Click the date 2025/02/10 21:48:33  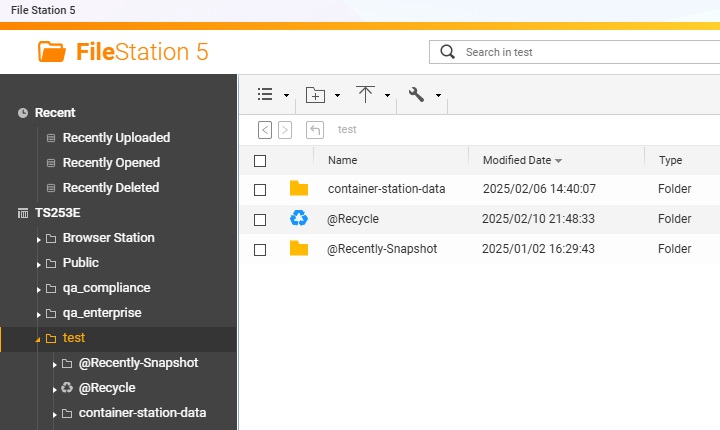coord(538,219)
